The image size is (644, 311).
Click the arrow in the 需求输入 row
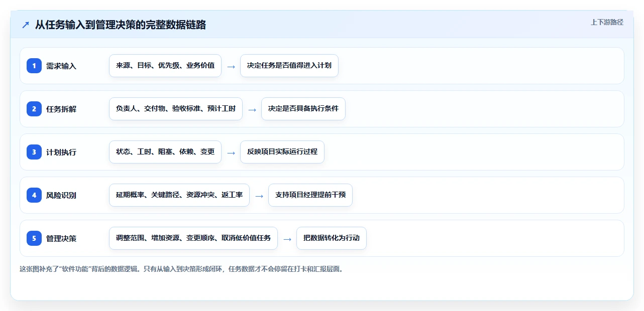(231, 66)
